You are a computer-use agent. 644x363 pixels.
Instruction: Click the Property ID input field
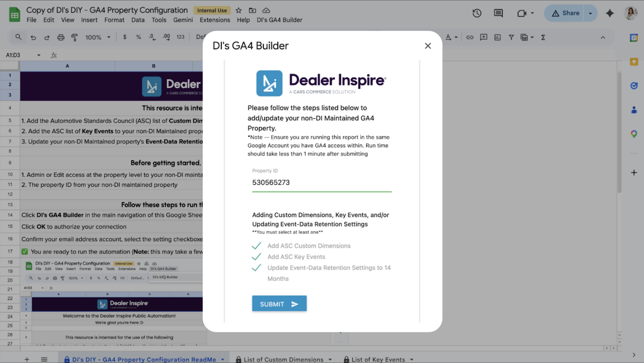point(322,183)
